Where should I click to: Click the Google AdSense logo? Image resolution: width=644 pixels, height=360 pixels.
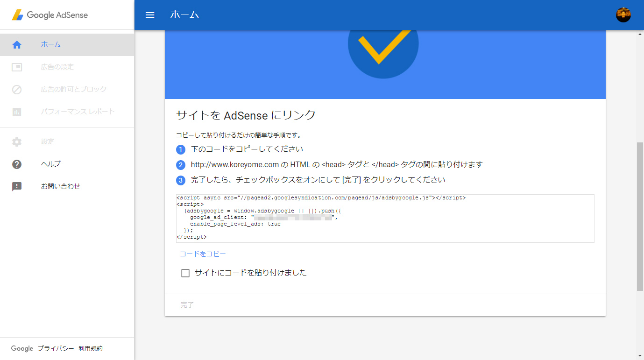50,15
